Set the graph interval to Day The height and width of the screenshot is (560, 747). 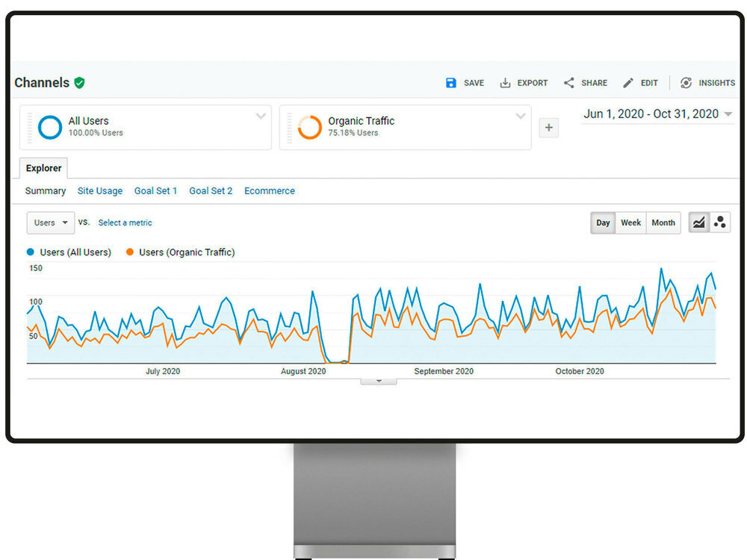click(x=603, y=223)
